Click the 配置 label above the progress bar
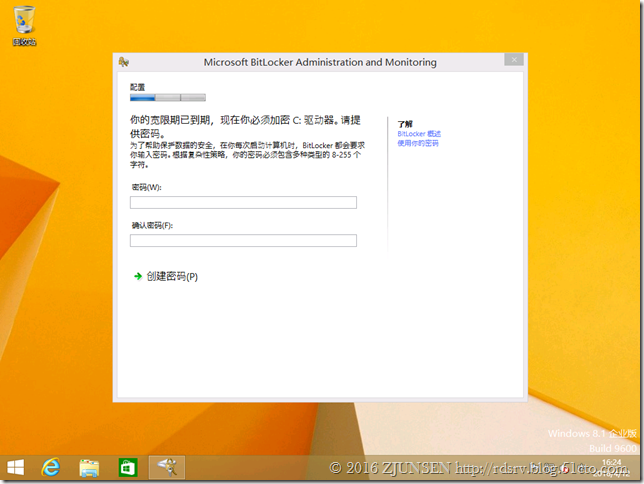Viewport: 644px width, 484px height. 138,87
